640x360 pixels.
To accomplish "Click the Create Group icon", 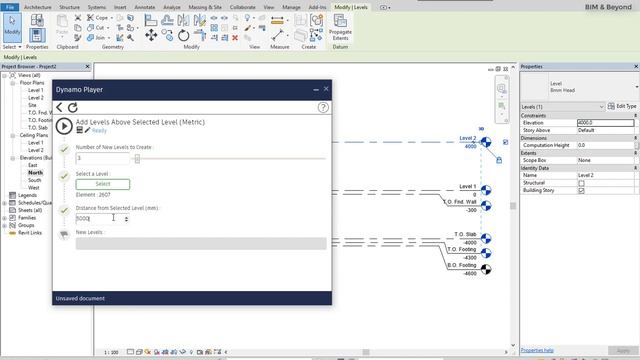I will pos(316,20).
